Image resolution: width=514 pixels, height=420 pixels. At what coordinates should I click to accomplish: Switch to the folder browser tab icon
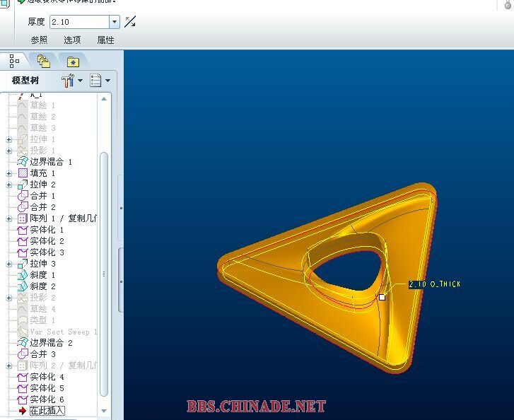click(44, 62)
